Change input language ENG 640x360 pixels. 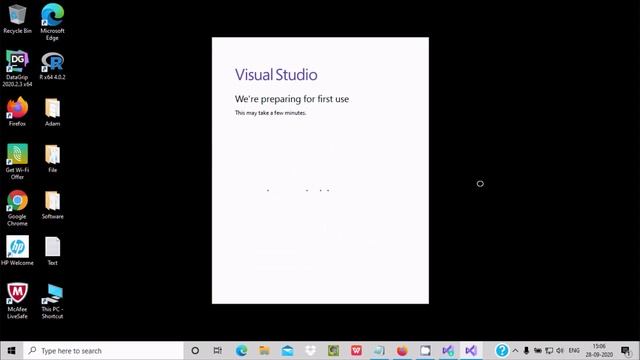pyautogui.click(x=574, y=351)
